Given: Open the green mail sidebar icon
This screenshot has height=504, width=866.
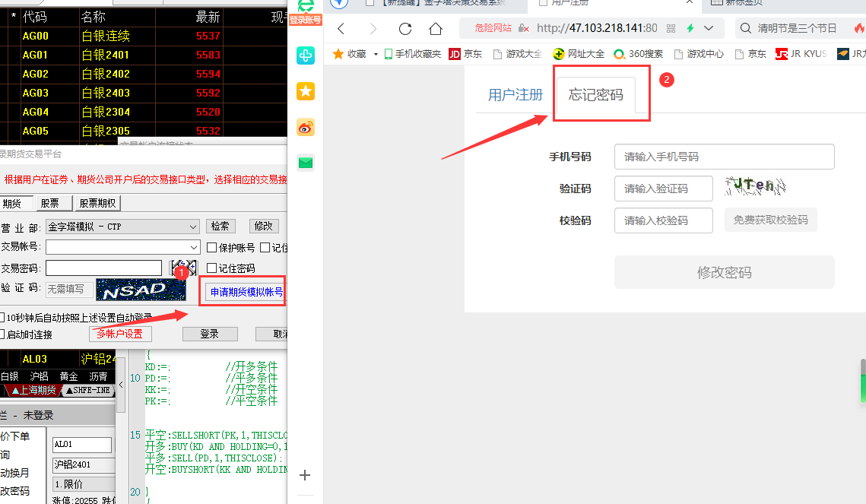Looking at the screenshot, I should (x=306, y=162).
